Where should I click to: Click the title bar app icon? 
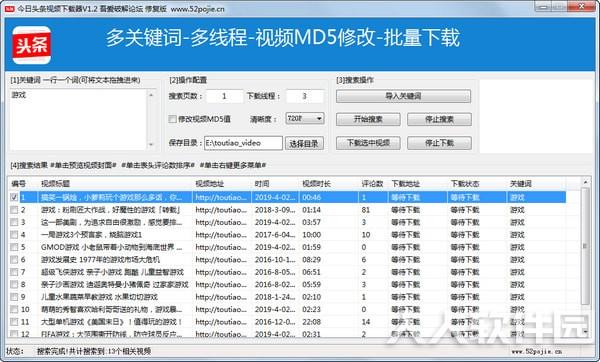tap(9, 9)
